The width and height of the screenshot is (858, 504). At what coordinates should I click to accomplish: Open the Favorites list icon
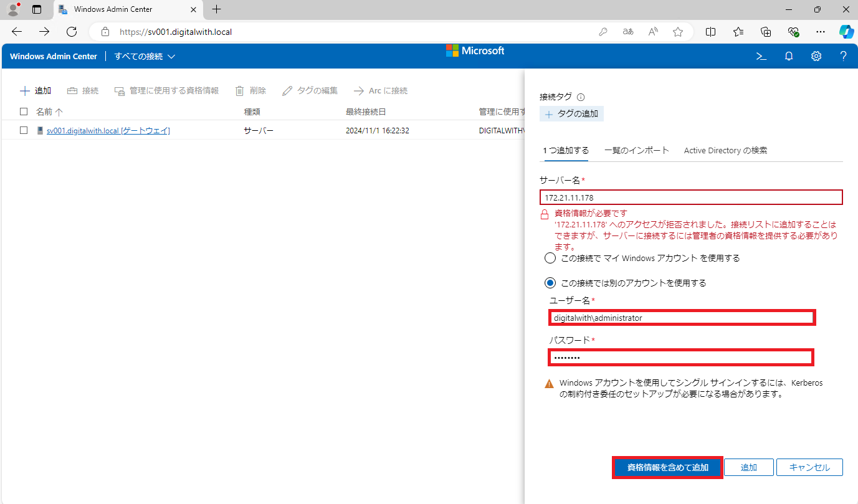pos(738,32)
